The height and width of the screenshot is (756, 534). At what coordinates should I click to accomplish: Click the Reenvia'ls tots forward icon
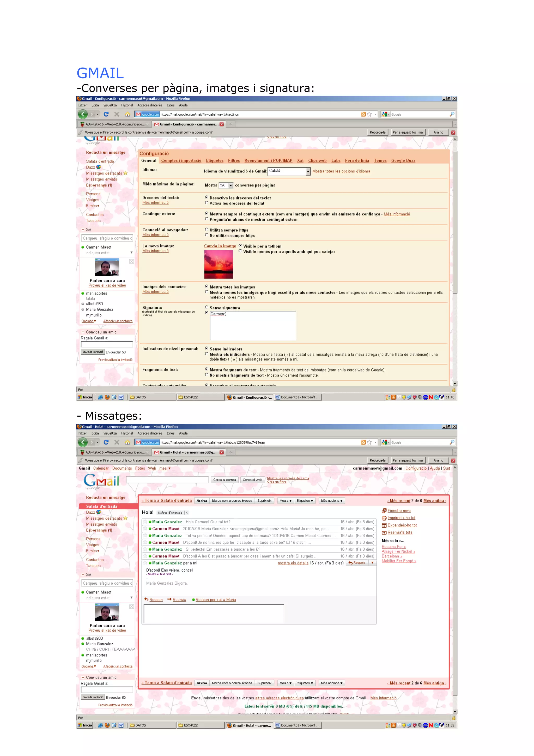click(x=384, y=532)
